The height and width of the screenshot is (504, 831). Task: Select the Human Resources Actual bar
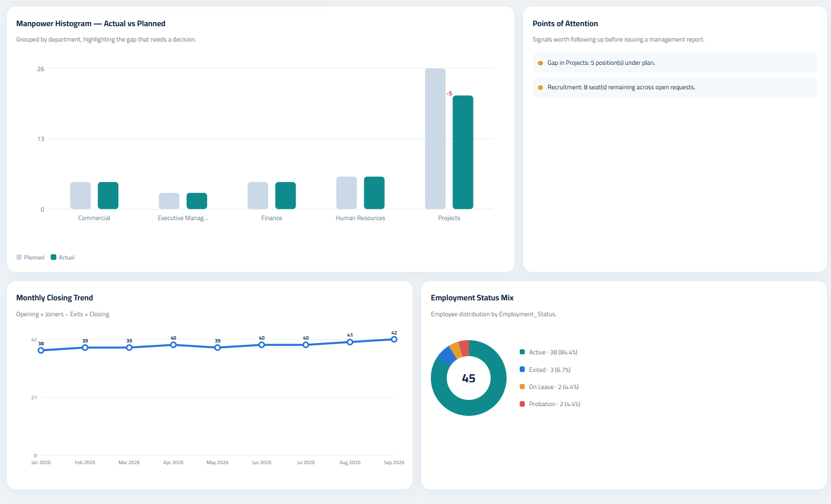coord(375,193)
